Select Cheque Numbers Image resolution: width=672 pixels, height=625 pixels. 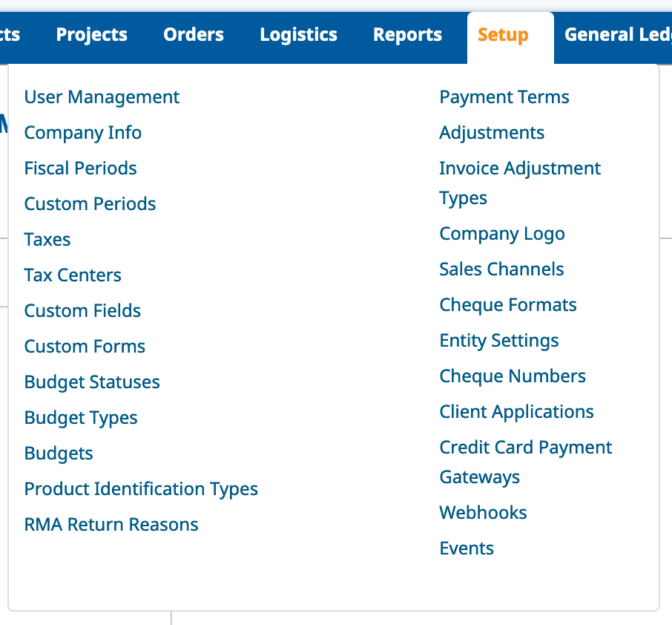tap(512, 376)
